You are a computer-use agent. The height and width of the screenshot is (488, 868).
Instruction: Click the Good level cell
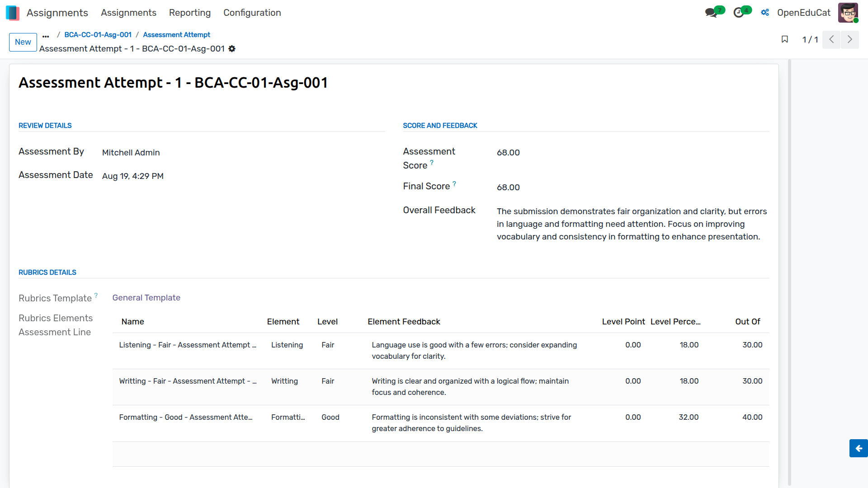[x=330, y=418]
